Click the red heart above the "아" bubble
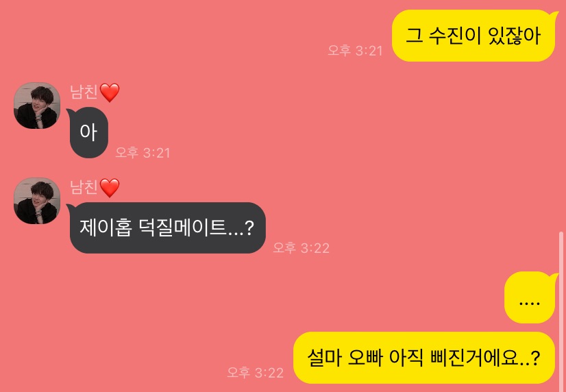 [110, 93]
